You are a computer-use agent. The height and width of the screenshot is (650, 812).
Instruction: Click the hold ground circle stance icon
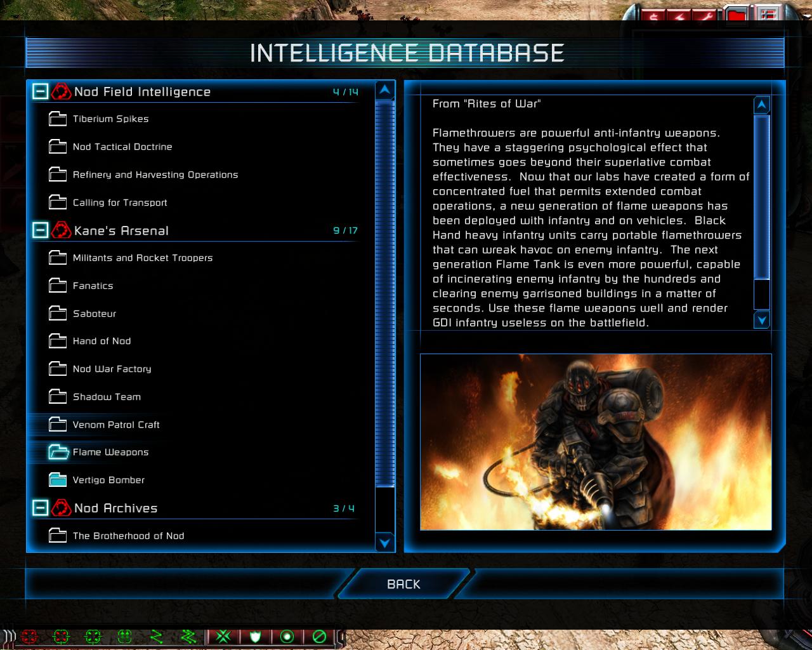click(x=287, y=636)
